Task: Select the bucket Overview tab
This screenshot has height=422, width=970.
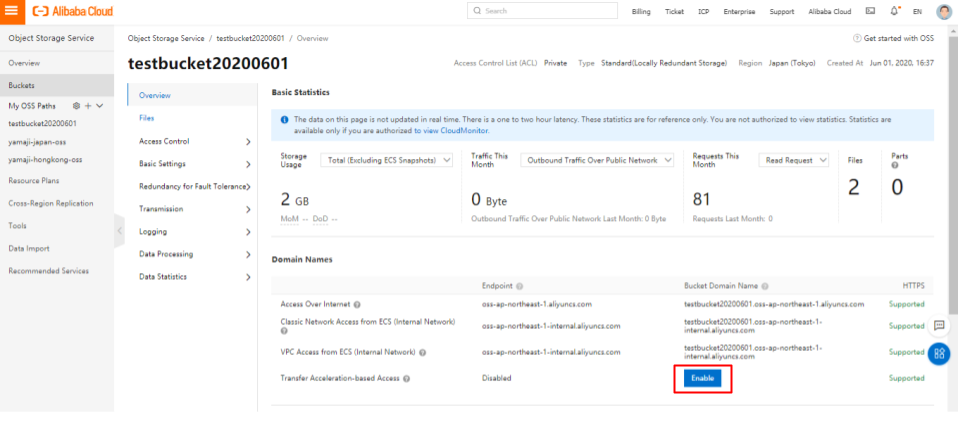Action: pos(192,95)
